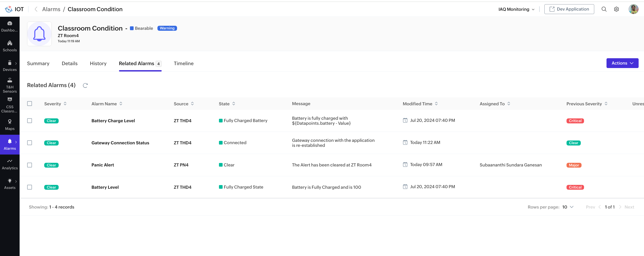The height and width of the screenshot is (256, 644).
Task: Go to the Maps sidebar icon
Action: [x=9, y=125]
